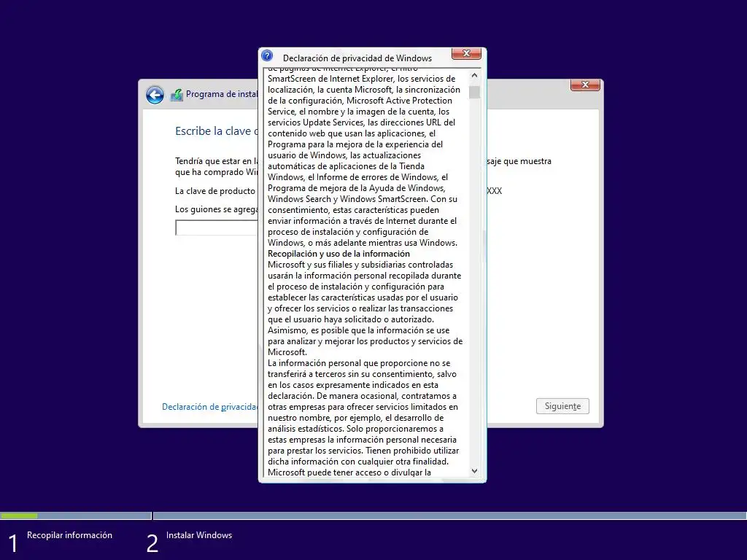
Task: Click the Programa de instalación setup icon
Action: [177, 95]
